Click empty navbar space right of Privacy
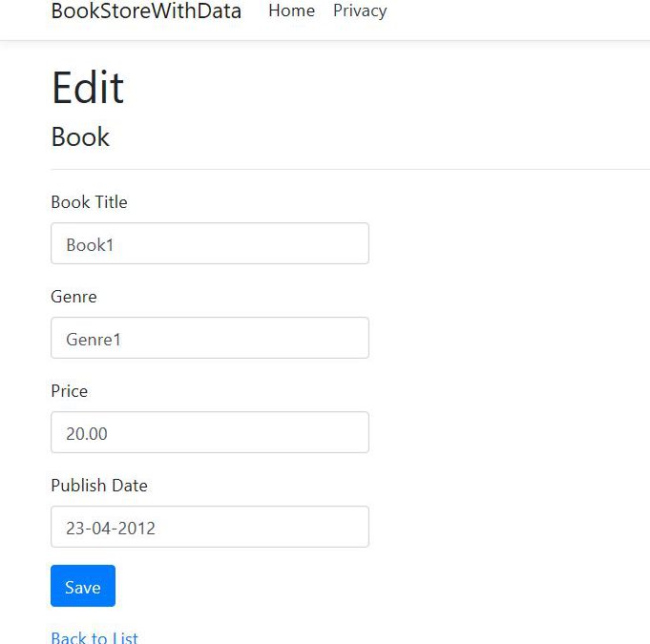This screenshot has height=644, width=650. coord(515,13)
